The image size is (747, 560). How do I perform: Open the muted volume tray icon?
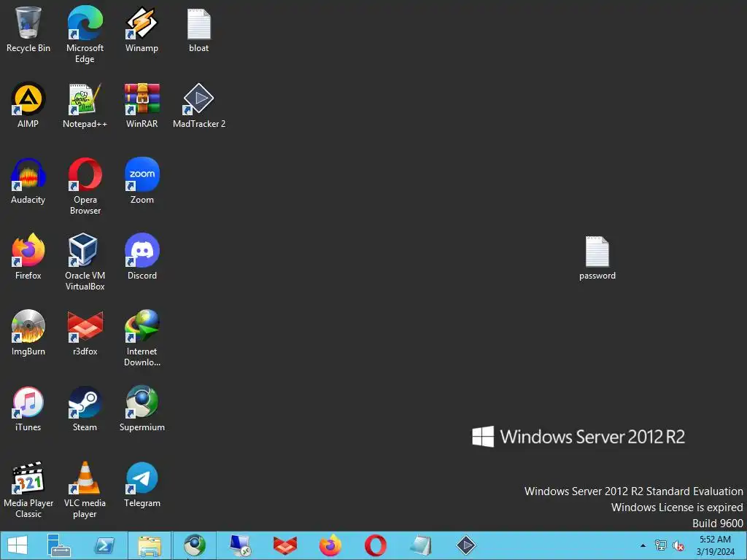tap(678, 545)
